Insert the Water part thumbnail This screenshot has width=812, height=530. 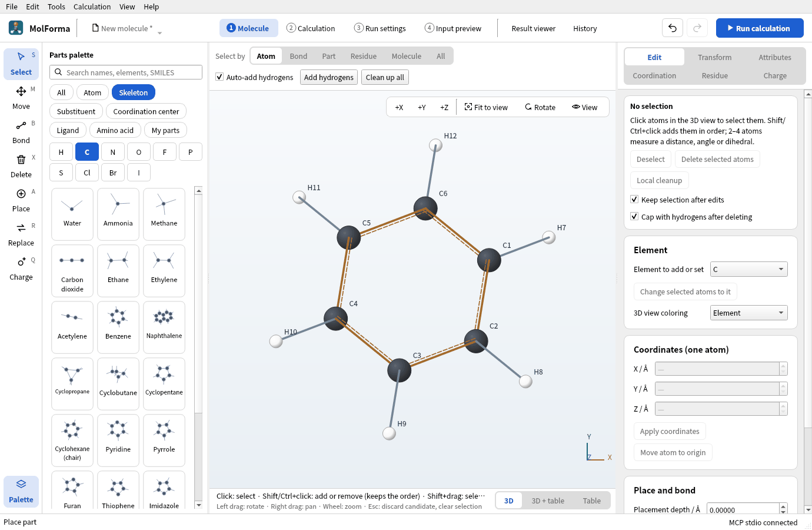72,214
